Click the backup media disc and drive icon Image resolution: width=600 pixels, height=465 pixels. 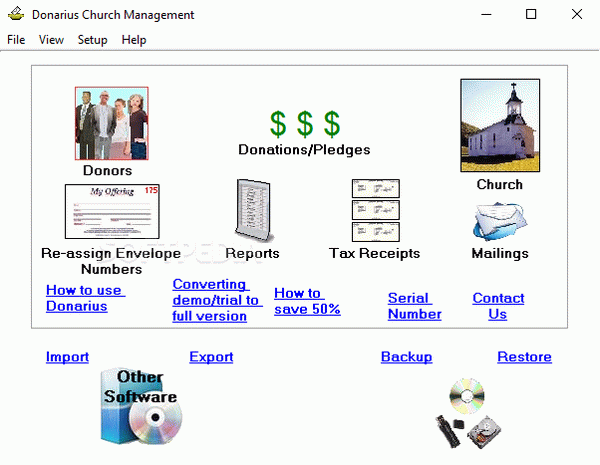(468, 413)
